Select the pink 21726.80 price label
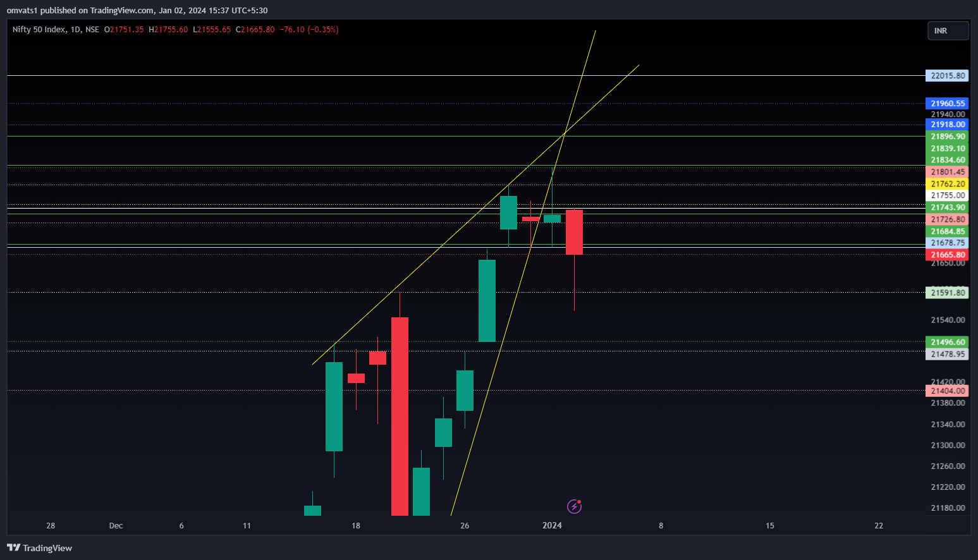 click(947, 219)
